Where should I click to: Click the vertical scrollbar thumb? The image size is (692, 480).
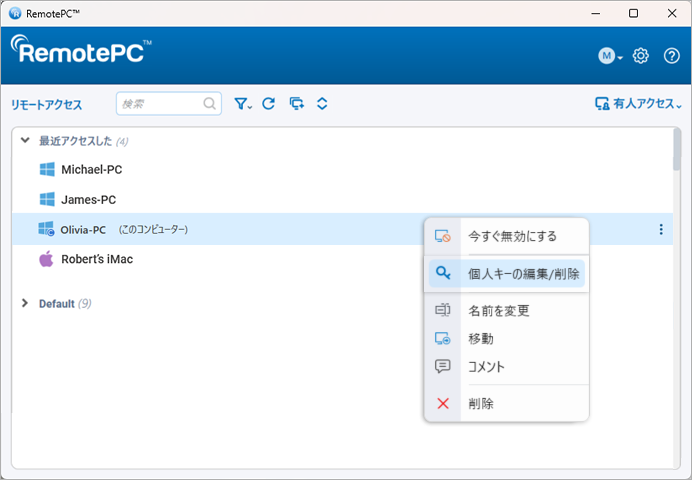(677, 149)
